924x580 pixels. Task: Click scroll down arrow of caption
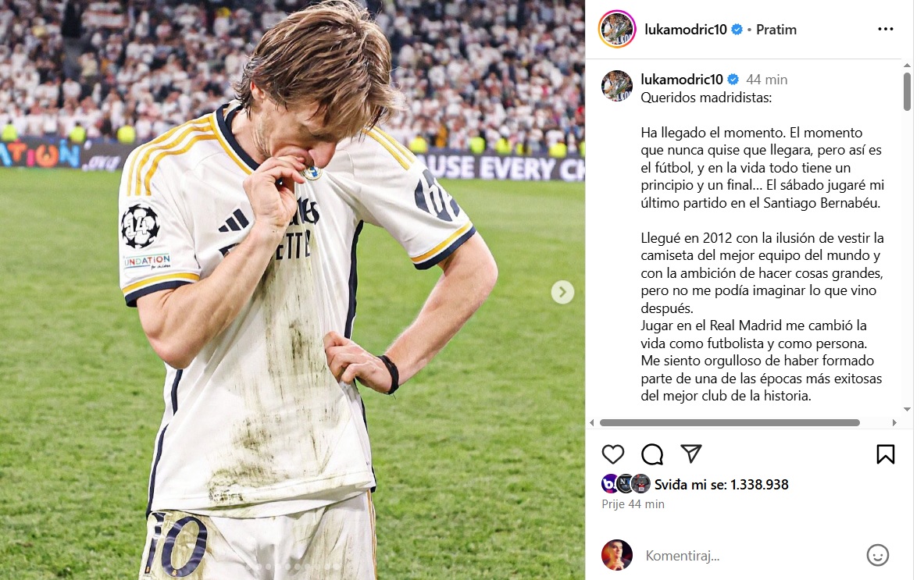[907, 409]
